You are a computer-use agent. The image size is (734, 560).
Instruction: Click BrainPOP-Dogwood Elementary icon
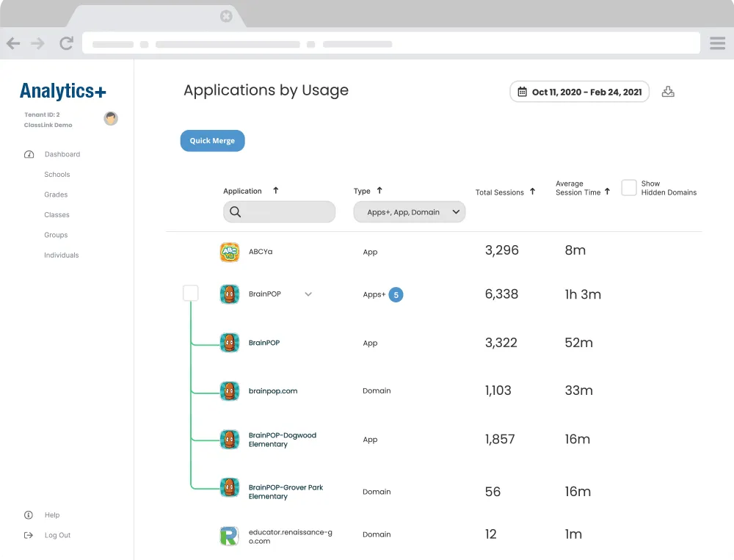point(230,439)
